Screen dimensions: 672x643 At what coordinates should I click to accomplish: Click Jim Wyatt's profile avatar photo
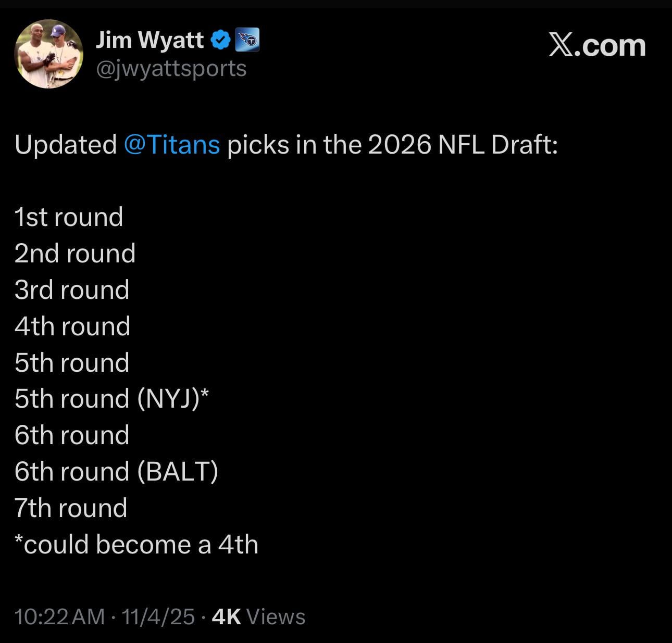click(48, 54)
